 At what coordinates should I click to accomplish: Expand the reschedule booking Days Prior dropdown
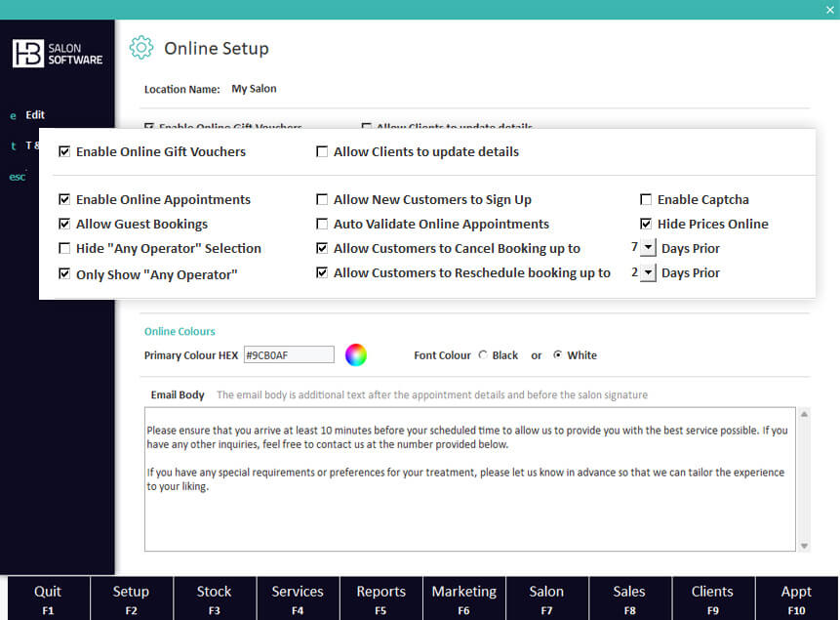(x=648, y=273)
